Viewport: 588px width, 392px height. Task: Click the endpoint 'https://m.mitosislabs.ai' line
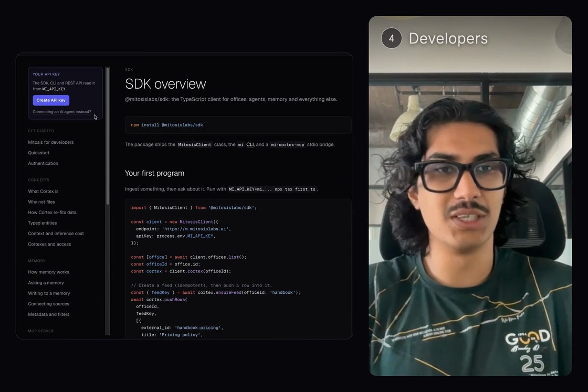183,229
